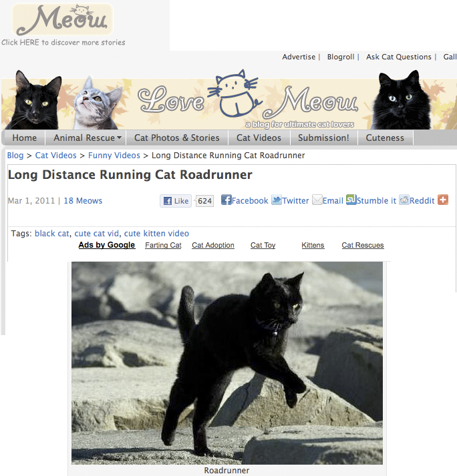Click the StumbleUpon icon
457x476 pixels.
click(x=351, y=200)
